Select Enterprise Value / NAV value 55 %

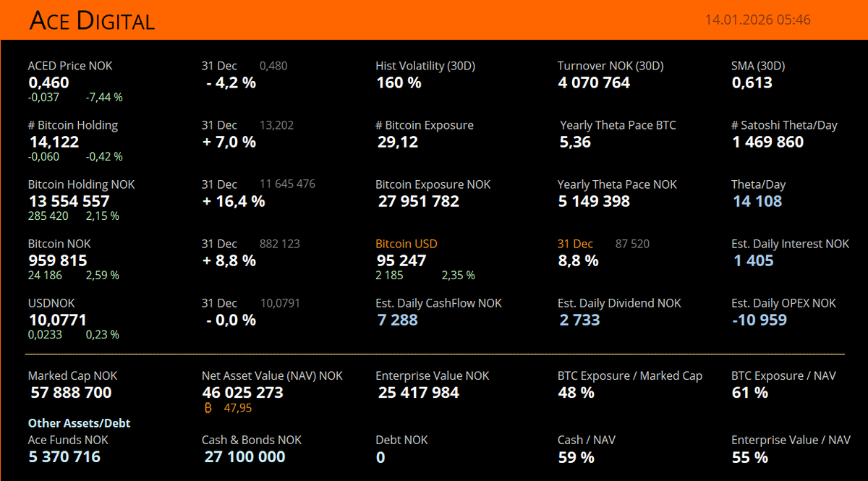click(750, 458)
